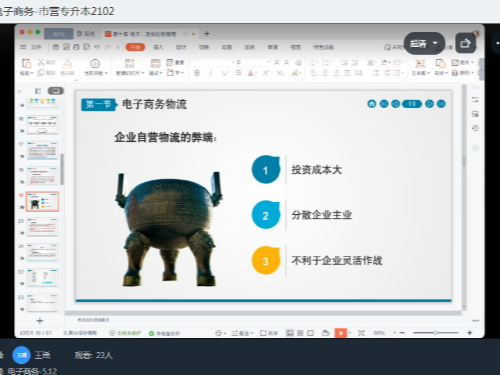Click the Bold formatting icon
The width and height of the screenshot is (500, 375).
197,73
